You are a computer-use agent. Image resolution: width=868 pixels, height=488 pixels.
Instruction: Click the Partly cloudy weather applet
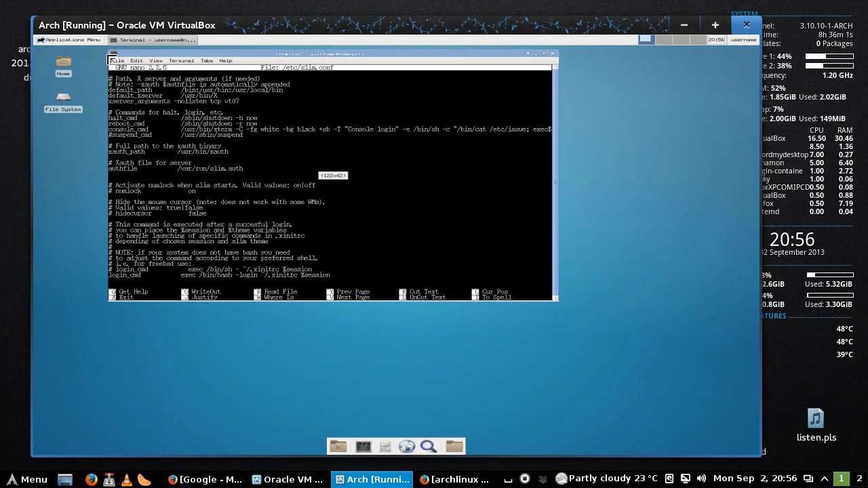coord(606,479)
